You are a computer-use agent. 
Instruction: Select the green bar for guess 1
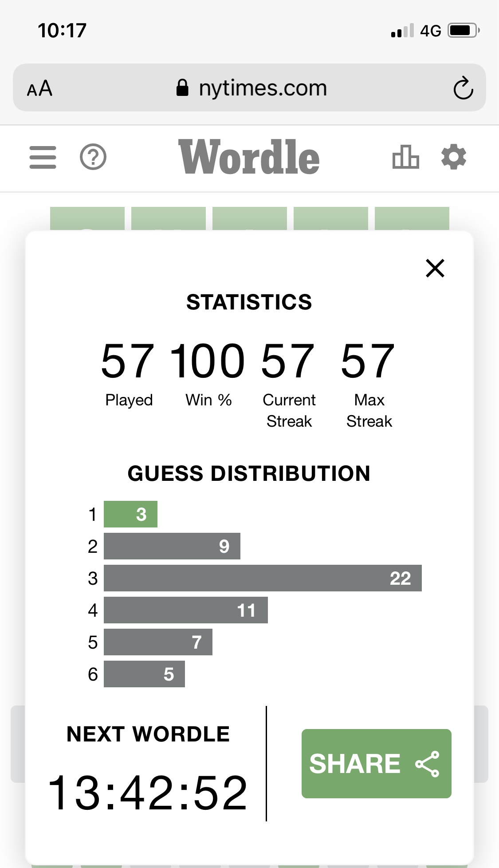[130, 514]
